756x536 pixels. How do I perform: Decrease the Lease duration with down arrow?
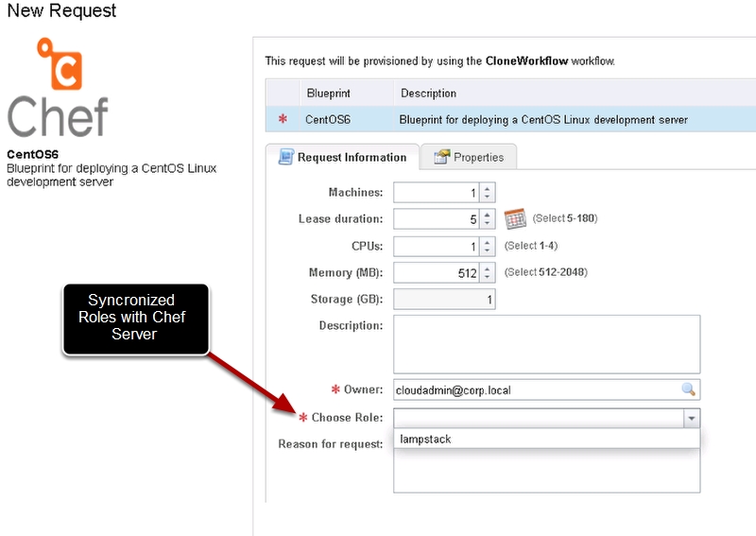point(487,224)
